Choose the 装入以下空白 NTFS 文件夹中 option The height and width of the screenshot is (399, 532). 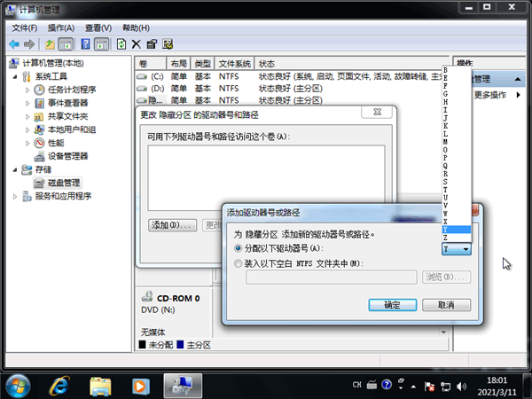click(x=237, y=262)
